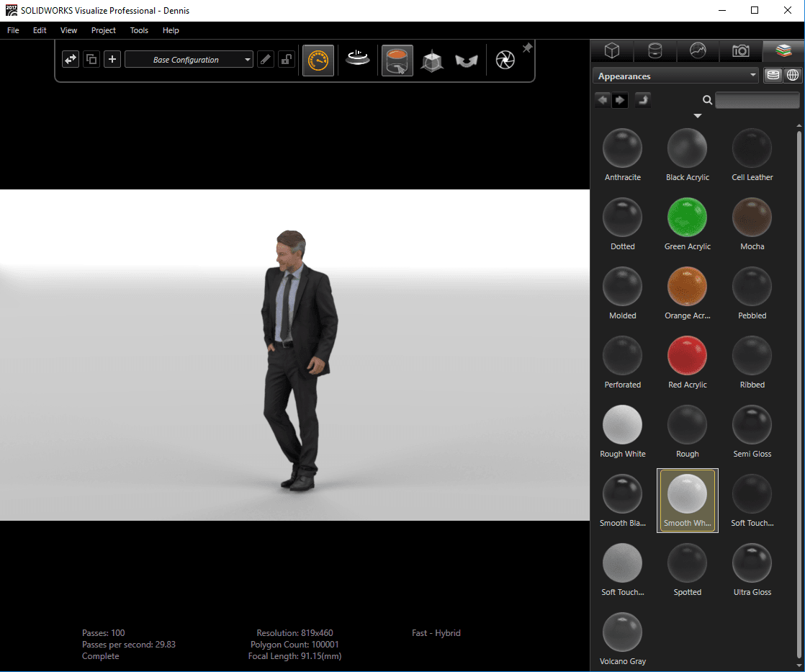Screen dimensions: 805x672
Task: Open the Tools menu
Action: coord(139,30)
